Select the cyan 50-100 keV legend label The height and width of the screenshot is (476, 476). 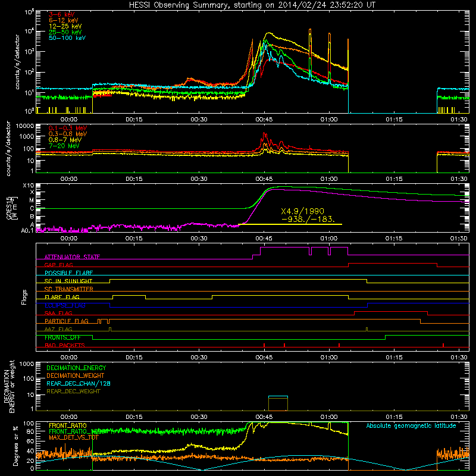(67, 38)
